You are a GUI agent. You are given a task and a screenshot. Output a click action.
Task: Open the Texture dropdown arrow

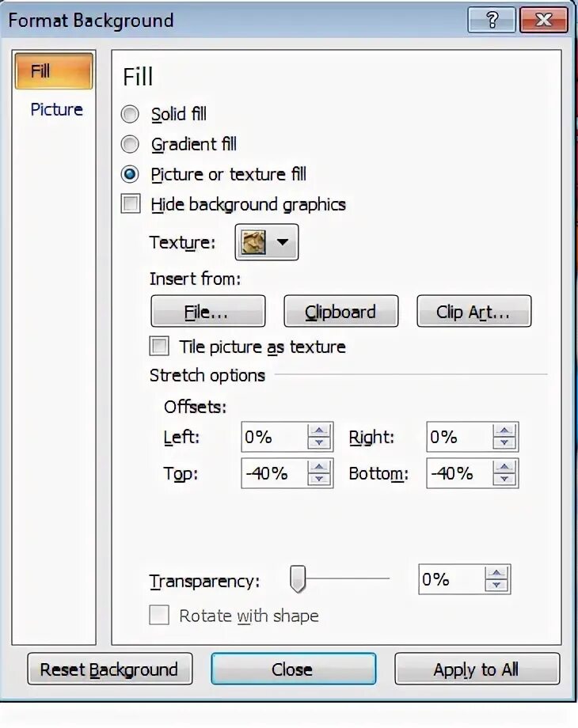pos(283,242)
